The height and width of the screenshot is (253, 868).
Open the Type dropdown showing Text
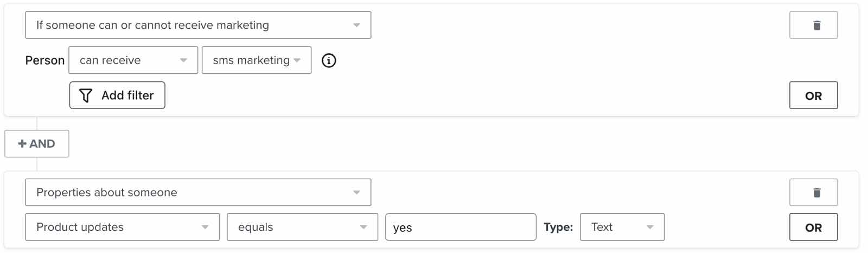coord(622,227)
